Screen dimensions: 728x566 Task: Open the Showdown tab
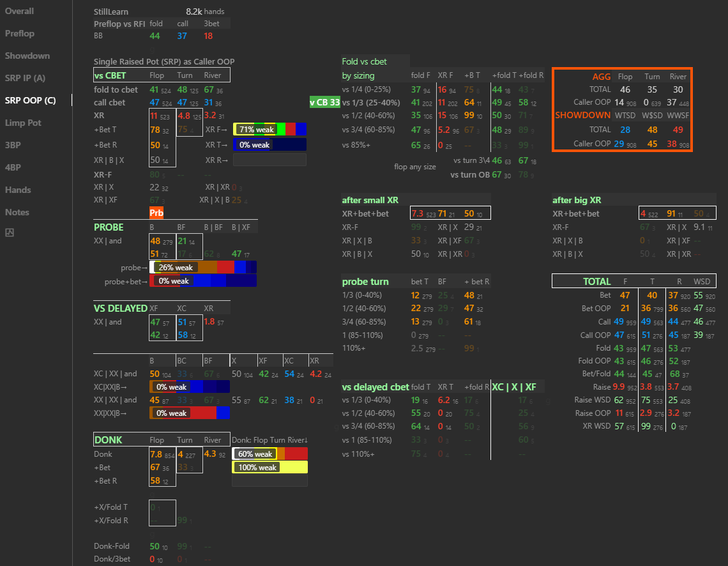(x=27, y=56)
